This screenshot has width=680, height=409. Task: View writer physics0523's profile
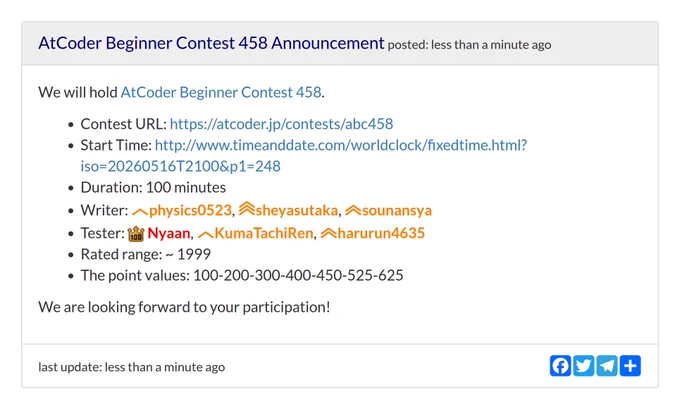click(190, 210)
